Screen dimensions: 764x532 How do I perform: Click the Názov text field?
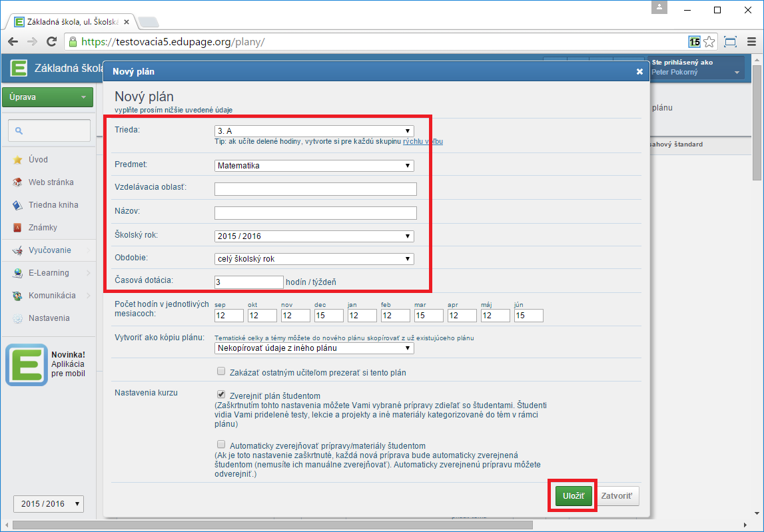point(315,213)
